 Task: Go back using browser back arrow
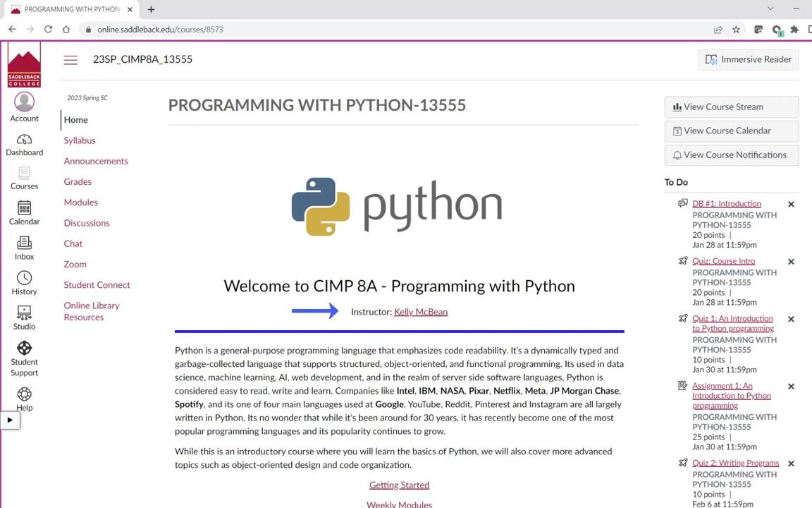[x=13, y=30]
